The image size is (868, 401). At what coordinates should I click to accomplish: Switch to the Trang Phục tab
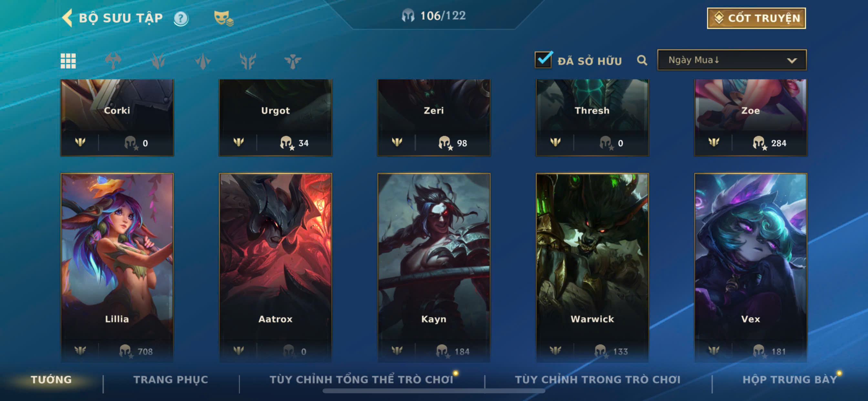tap(171, 380)
